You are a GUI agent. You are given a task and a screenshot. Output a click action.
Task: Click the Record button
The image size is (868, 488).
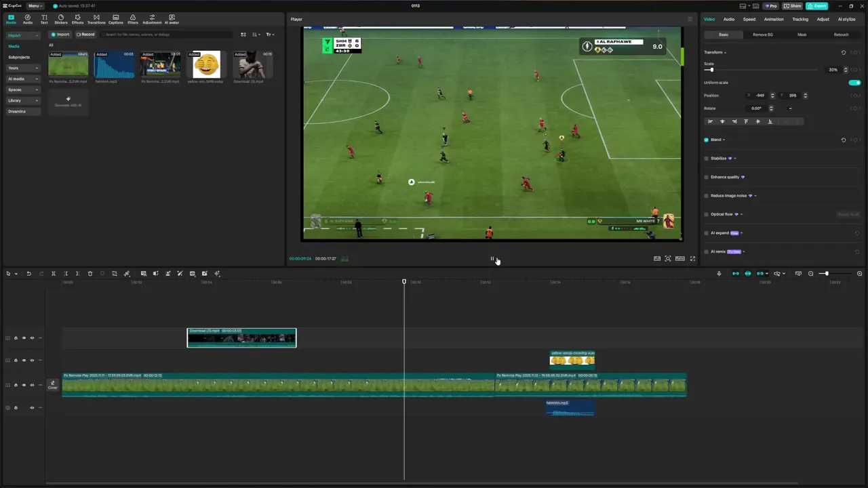(85, 35)
